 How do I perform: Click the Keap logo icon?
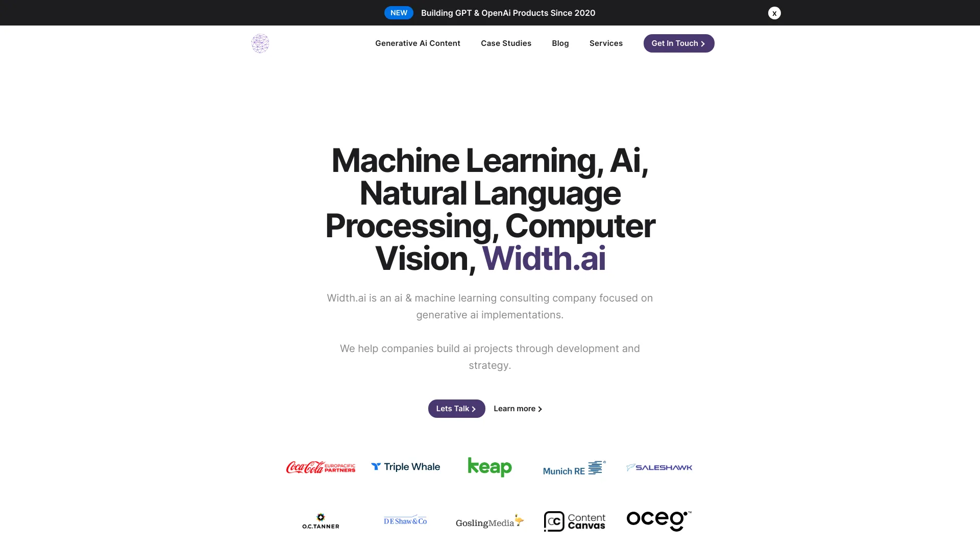[x=490, y=467]
